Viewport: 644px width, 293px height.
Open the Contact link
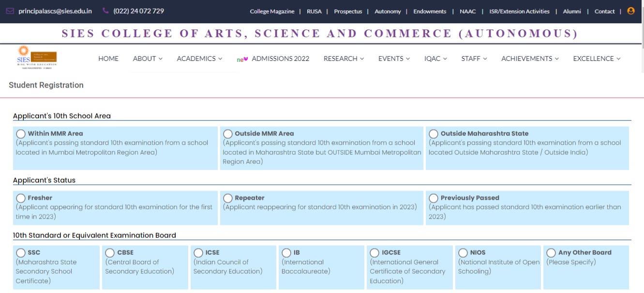coord(604,12)
